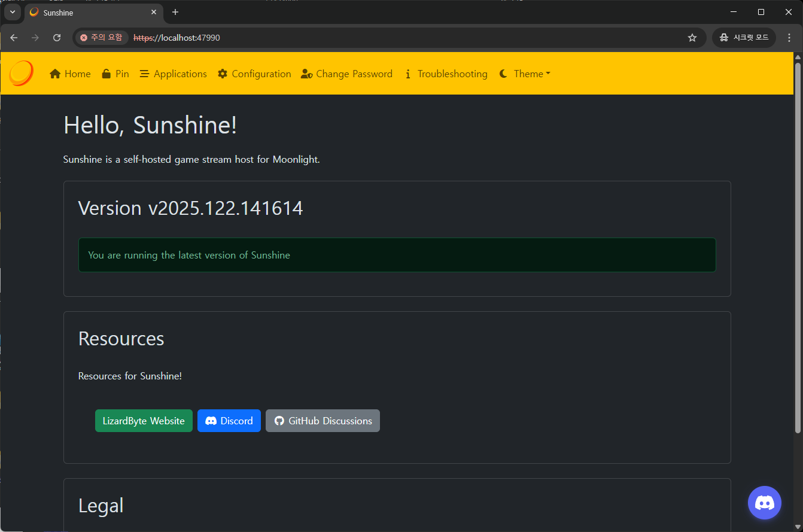Open Chrome three-dot menu
The width and height of the screenshot is (803, 532).
789,38
